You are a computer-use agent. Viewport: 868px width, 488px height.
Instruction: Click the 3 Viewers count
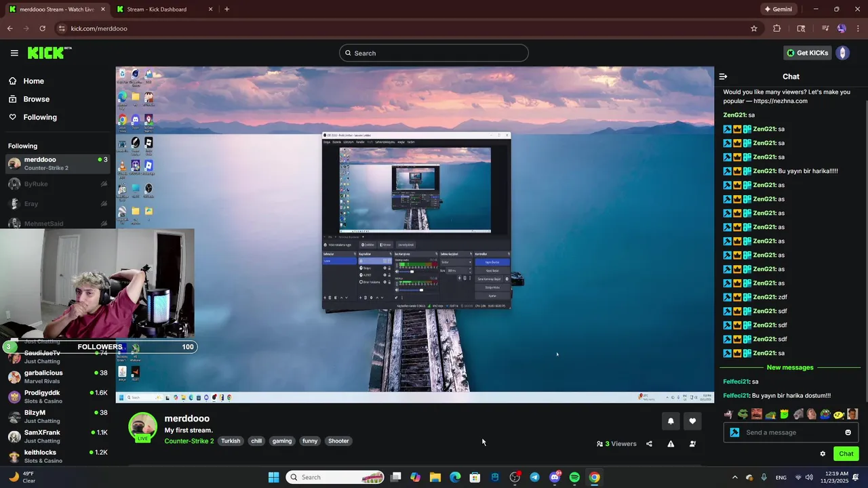click(x=616, y=444)
